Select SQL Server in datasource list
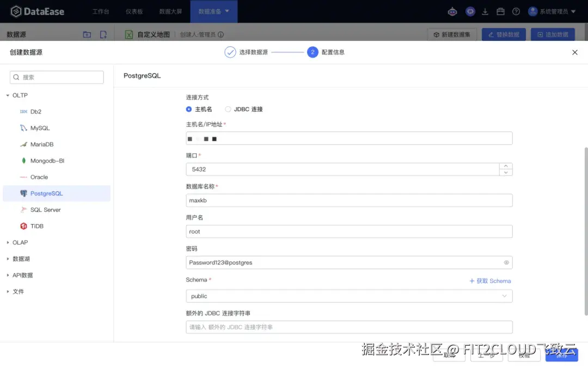588x368 pixels. click(57, 209)
